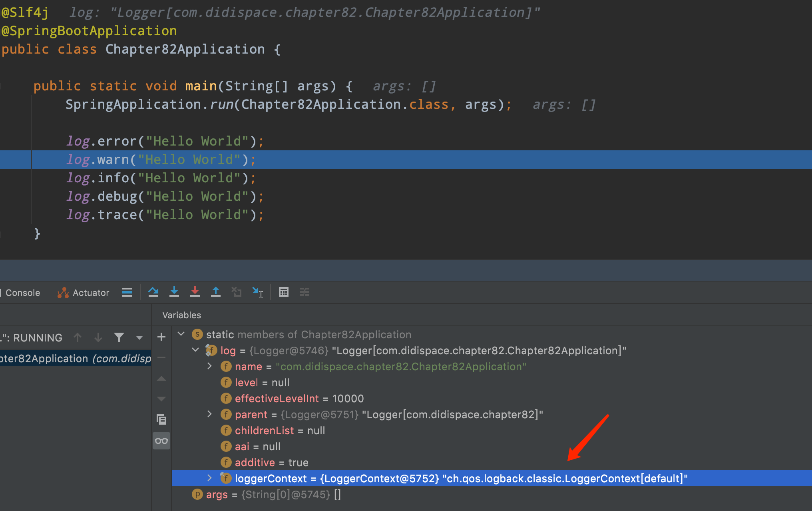
Task: Click the Step Over debugger icon
Action: point(153,292)
